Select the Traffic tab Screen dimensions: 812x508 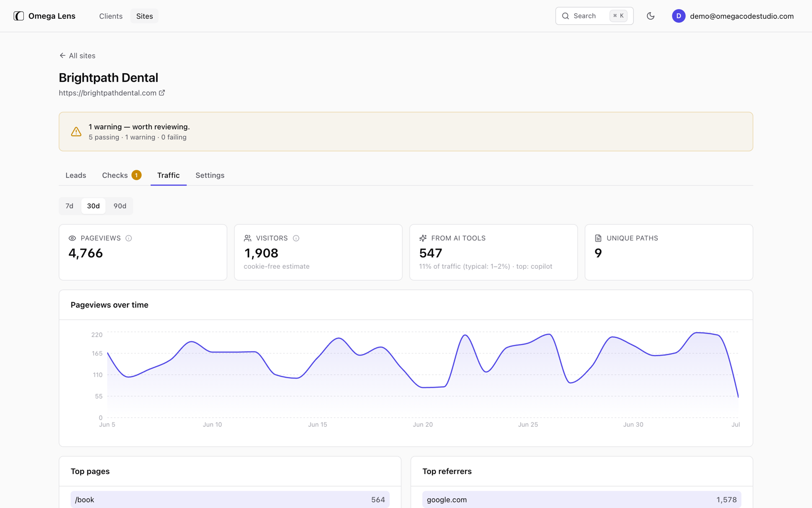[x=168, y=175]
